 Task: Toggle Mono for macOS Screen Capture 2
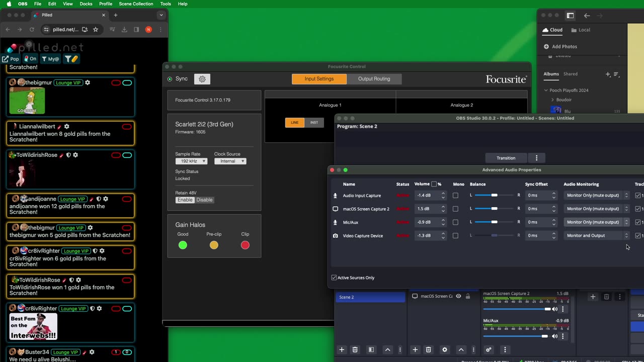455,209
